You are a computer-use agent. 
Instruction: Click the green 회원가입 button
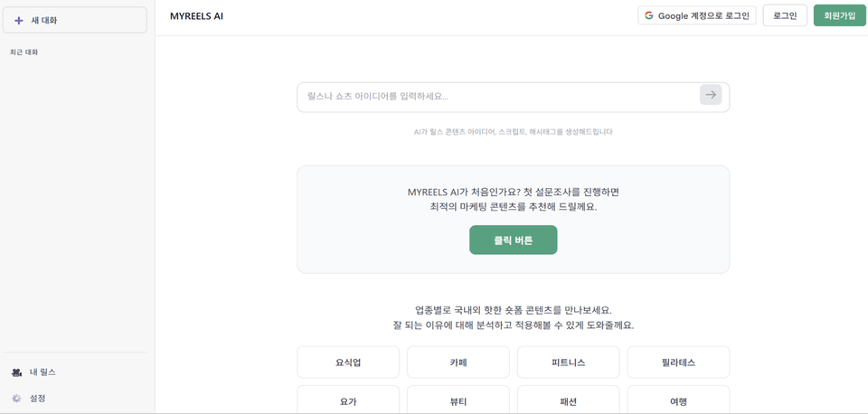839,15
